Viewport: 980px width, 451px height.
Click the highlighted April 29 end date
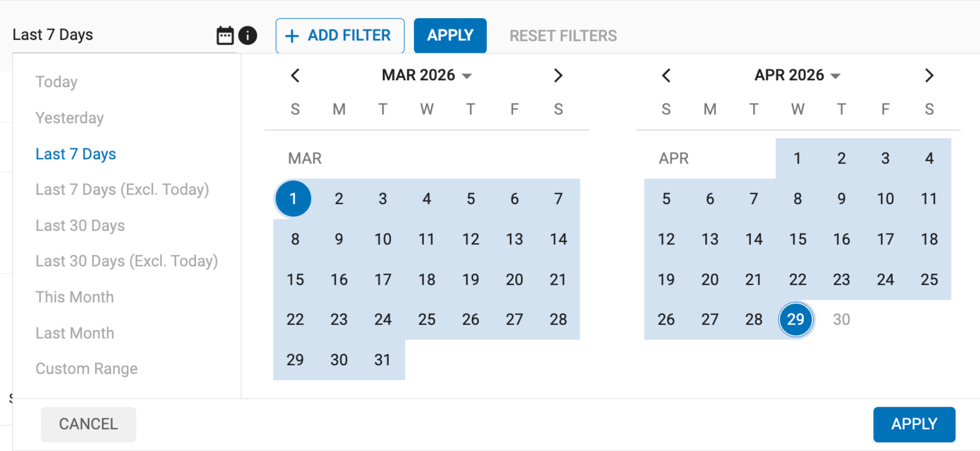(796, 319)
